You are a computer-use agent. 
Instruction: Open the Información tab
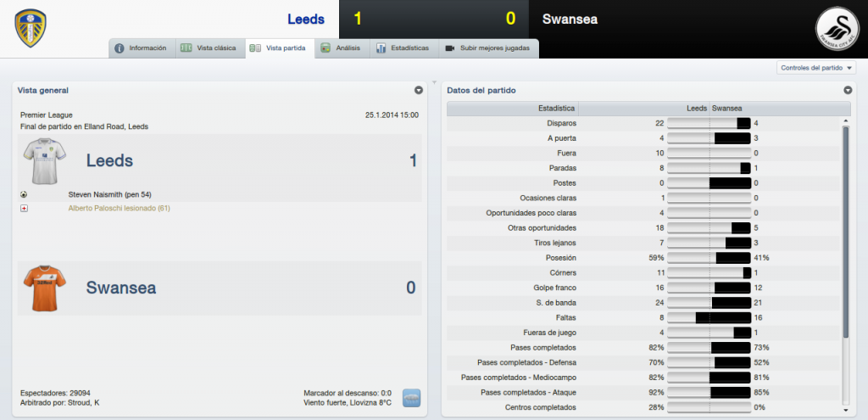click(142, 48)
